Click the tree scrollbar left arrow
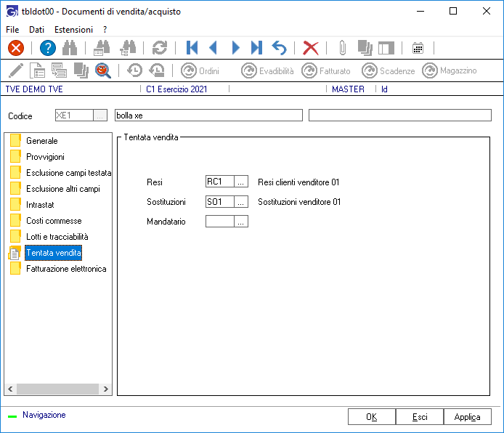Image resolution: width=504 pixels, height=433 pixels. pyautogui.click(x=10, y=389)
